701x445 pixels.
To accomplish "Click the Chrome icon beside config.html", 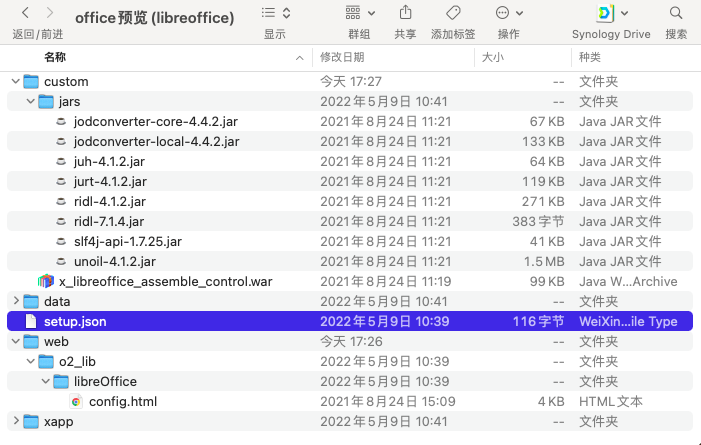I will point(76,402).
